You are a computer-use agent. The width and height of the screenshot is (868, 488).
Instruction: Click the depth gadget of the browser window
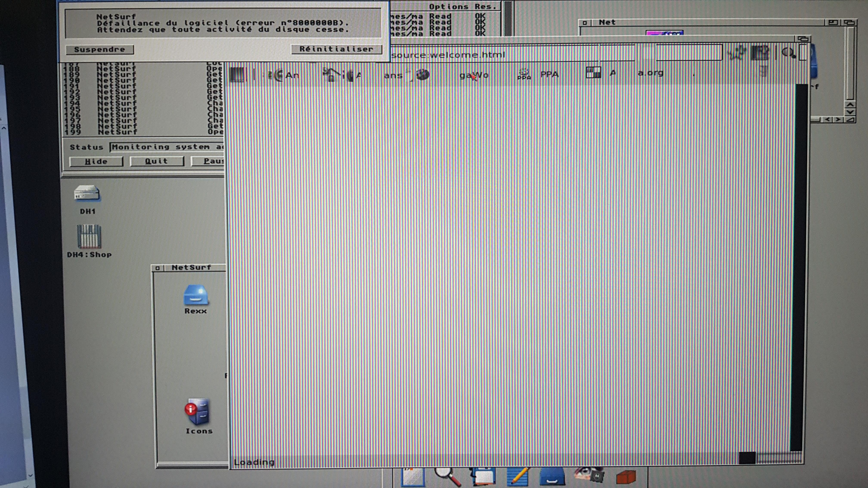click(x=803, y=39)
